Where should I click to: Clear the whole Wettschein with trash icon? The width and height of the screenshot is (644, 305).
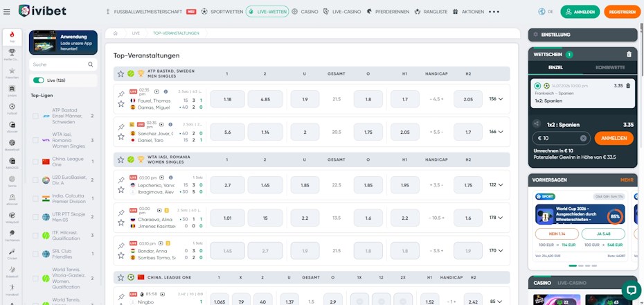click(629, 54)
